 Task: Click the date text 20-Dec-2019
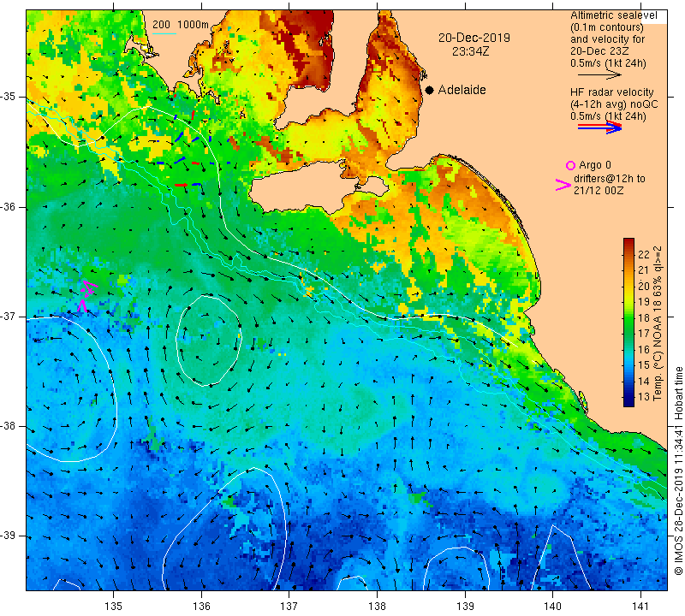tap(474, 38)
